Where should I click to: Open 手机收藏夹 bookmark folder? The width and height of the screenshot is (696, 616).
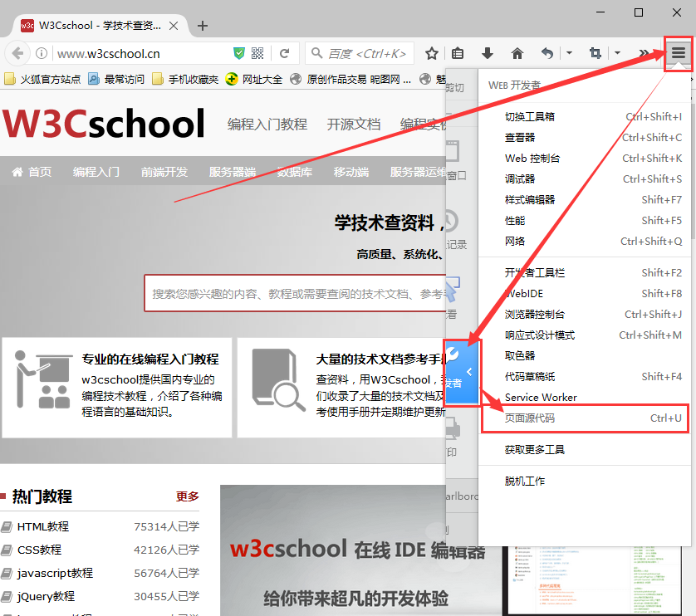(x=185, y=80)
